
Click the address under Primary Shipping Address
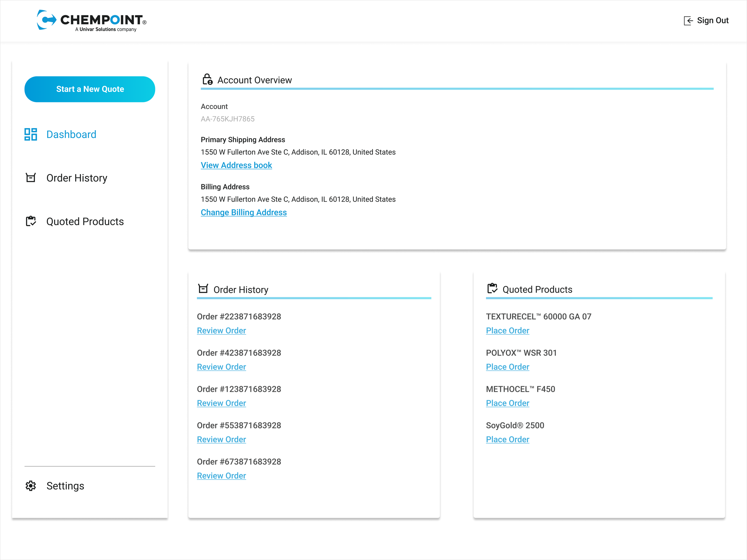coord(298,152)
